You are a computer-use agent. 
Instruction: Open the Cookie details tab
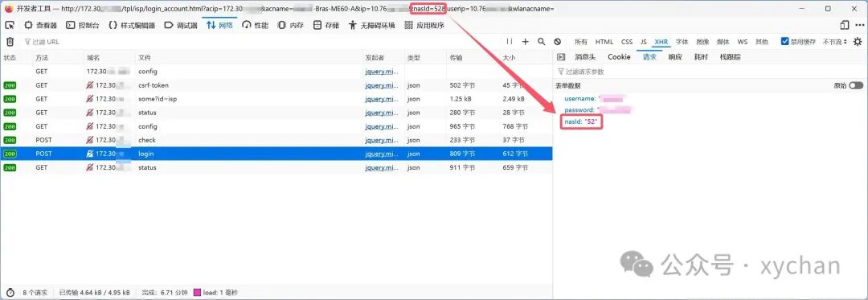(619, 56)
